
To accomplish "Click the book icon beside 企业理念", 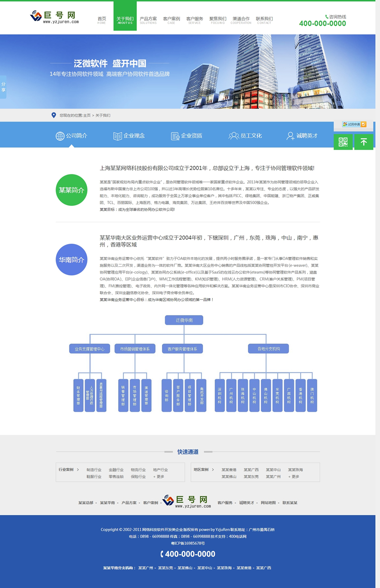I will click(117, 136).
